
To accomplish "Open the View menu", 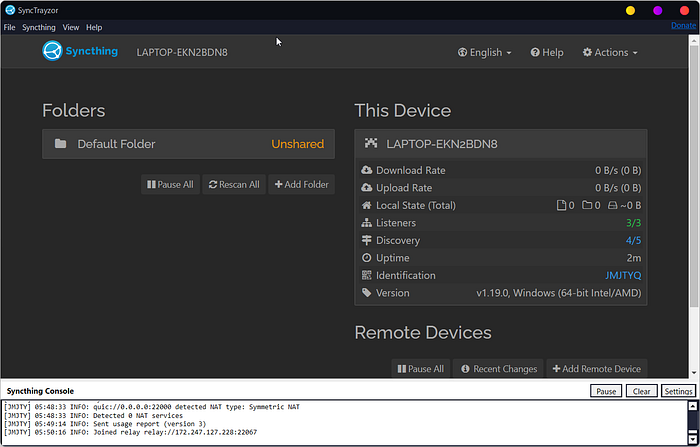I will click(71, 27).
